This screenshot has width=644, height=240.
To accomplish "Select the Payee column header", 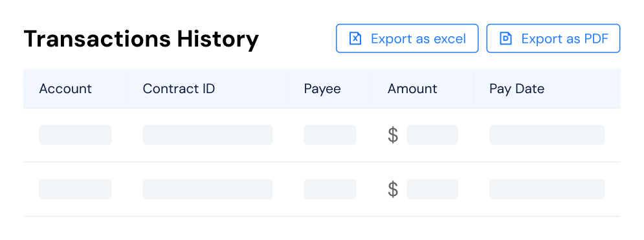I will click(322, 89).
